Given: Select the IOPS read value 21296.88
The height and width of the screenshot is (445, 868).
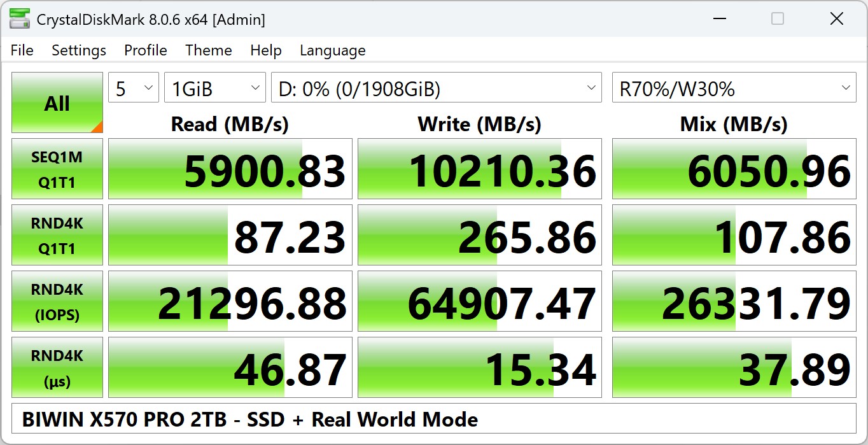Looking at the screenshot, I should 230,302.
